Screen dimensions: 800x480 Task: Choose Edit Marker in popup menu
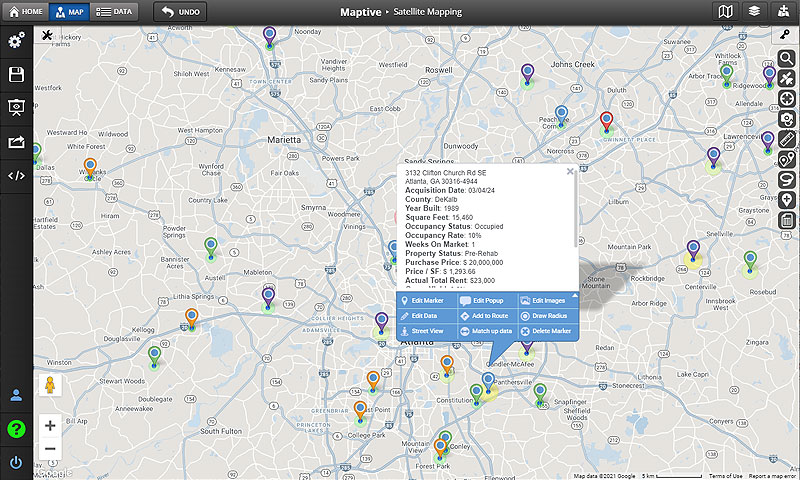[x=427, y=301]
